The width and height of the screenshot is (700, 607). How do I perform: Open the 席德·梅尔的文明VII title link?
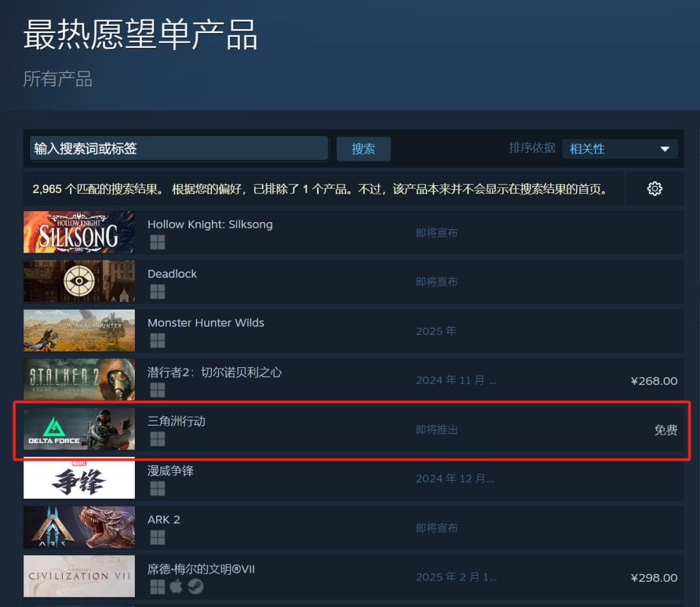(201, 569)
